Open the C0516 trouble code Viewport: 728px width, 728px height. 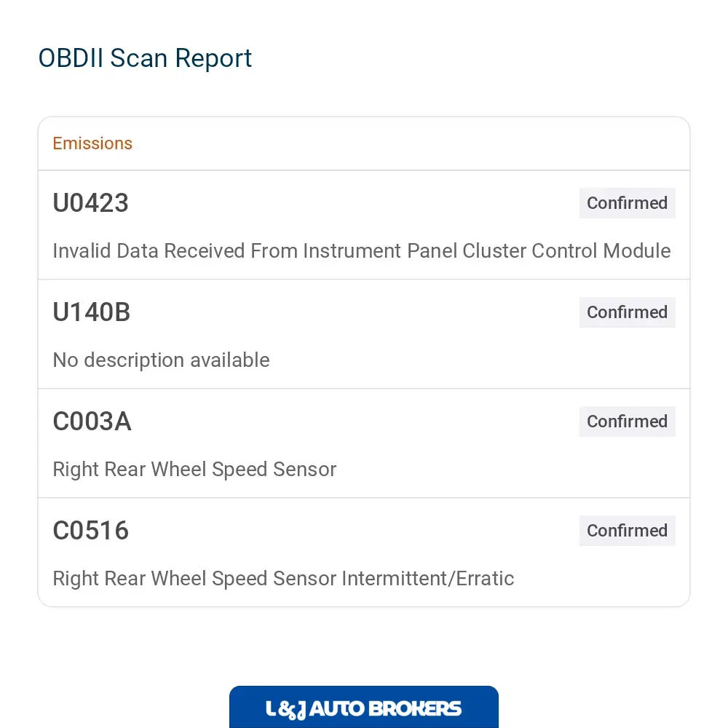coord(90,530)
